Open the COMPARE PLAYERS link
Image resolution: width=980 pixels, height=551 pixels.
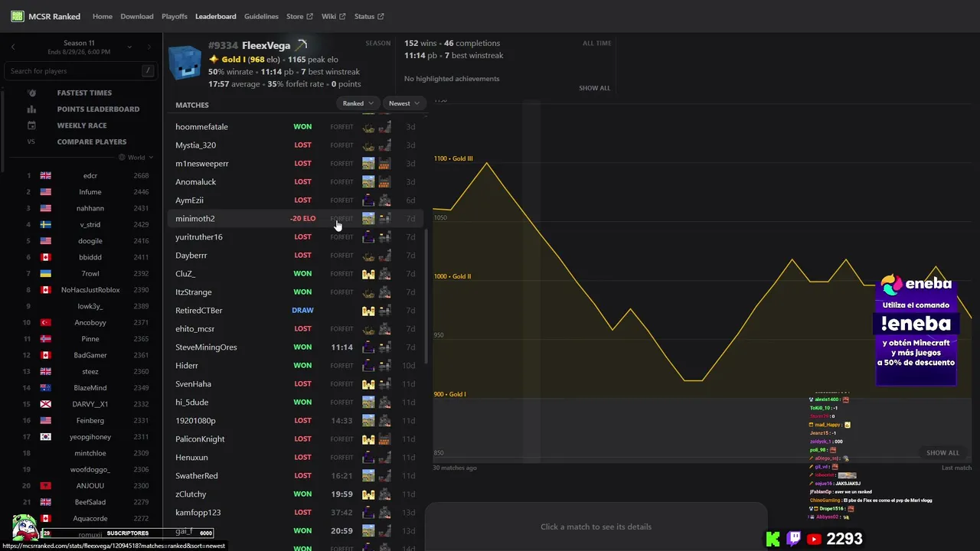(x=92, y=142)
